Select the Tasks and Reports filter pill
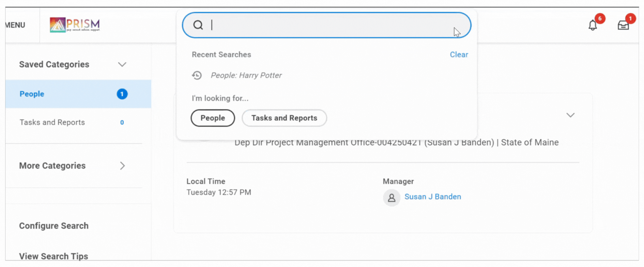 (284, 118)
